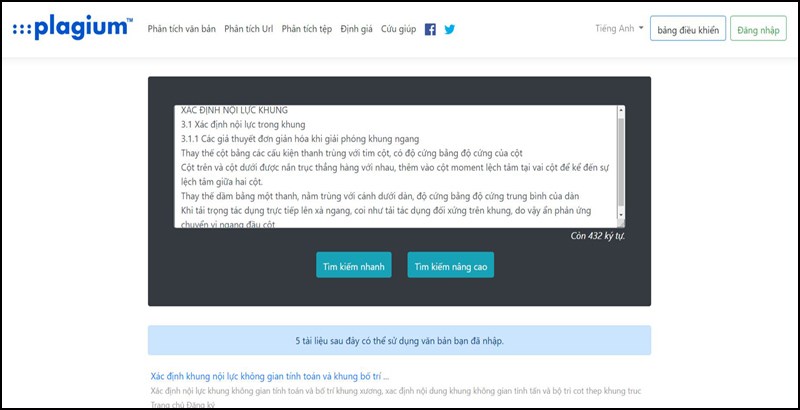Screen dimensions: 800x410
Task: Open the Plagium logo home link
Action: tap(73, 28)
